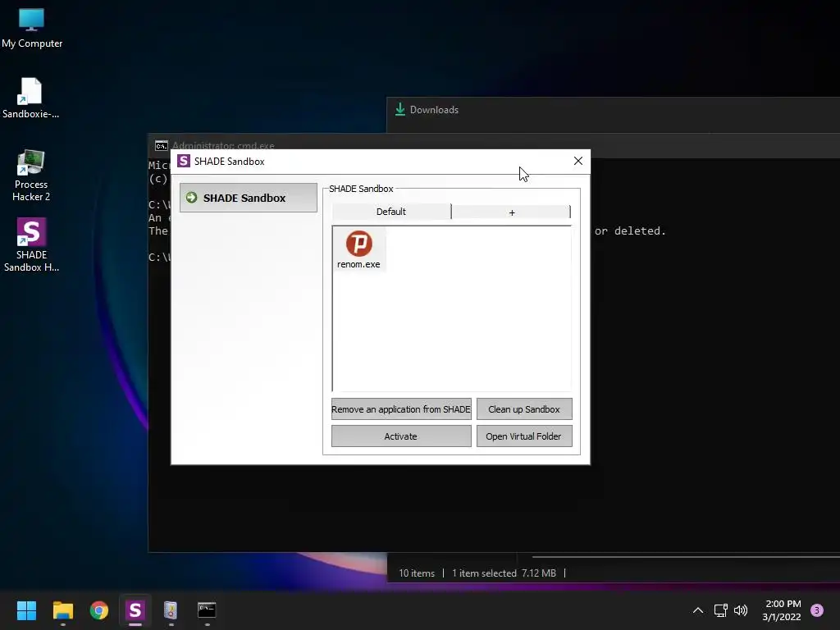840x630 pixels.
Task: Open File Explorer from taskbar
Action: point(62,610)
